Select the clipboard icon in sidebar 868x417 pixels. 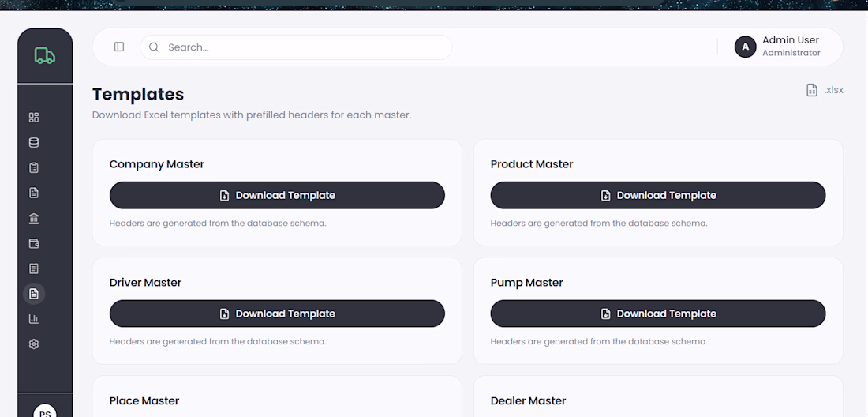[x=34, y=168]
